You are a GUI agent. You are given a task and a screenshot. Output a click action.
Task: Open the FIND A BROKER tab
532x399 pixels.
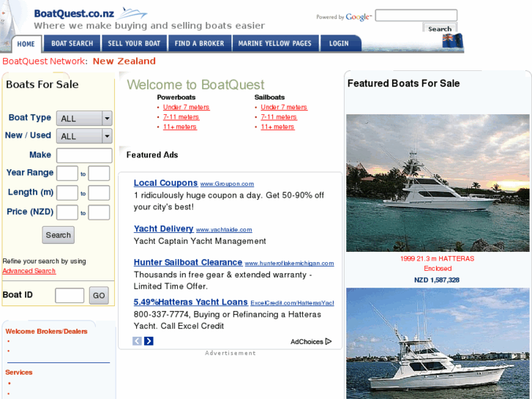click(200, 43)
